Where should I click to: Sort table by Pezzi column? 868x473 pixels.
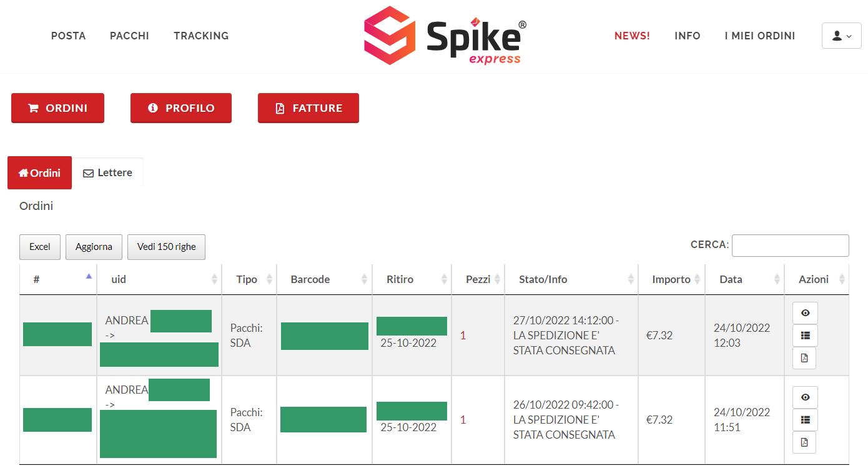(478, 279)
